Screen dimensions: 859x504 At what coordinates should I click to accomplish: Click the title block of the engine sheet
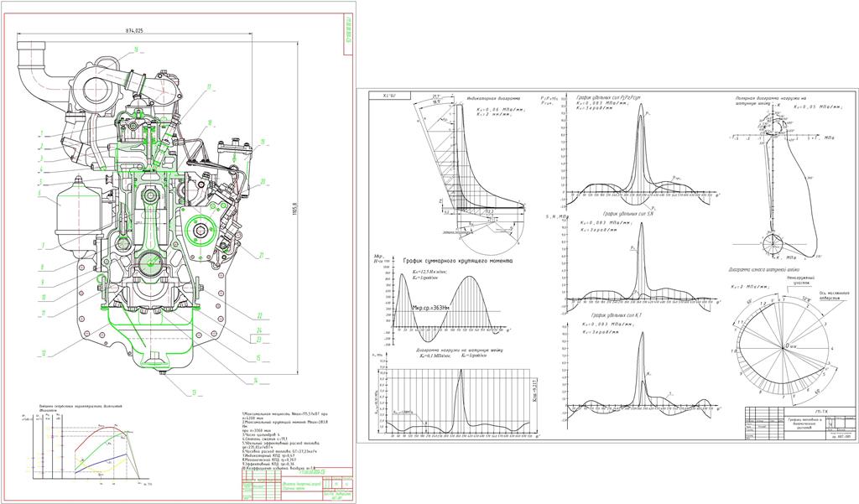click(297, 484)
